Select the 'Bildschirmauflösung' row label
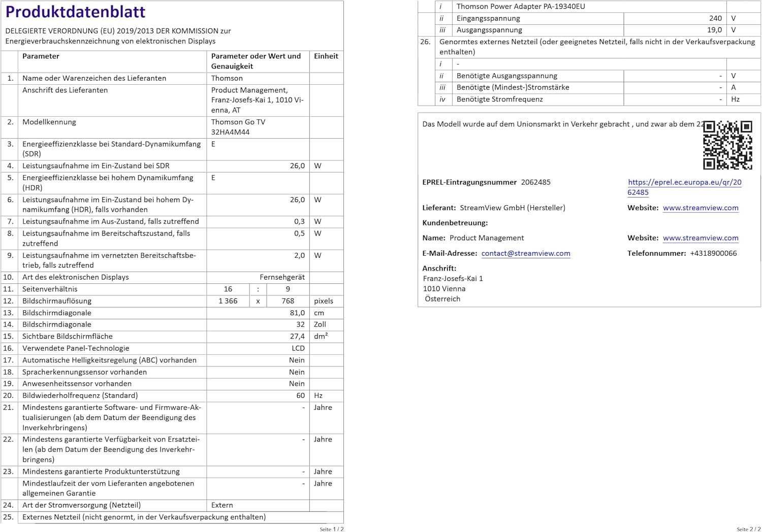Screen dimensions: 762x532 (x=57, y=301)
